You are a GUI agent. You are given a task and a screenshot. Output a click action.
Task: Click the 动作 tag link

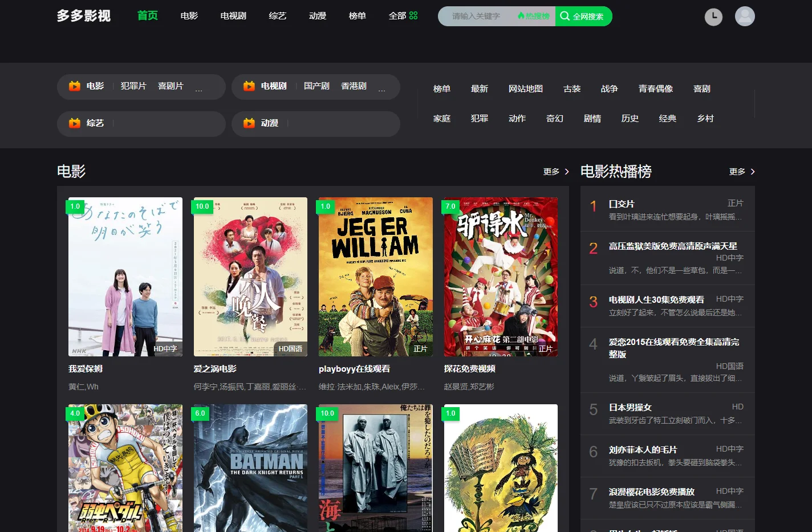(x=517, y=119)
